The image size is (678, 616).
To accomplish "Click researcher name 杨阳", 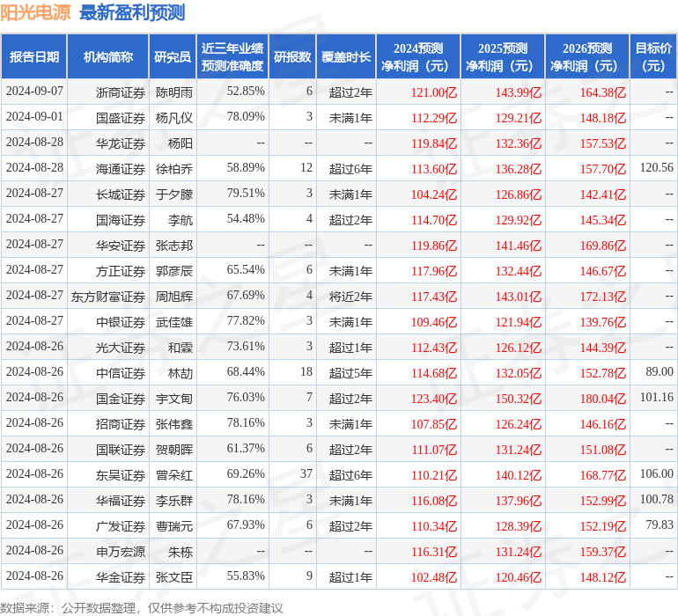I will pyautogui.click(x=181, y=143).
